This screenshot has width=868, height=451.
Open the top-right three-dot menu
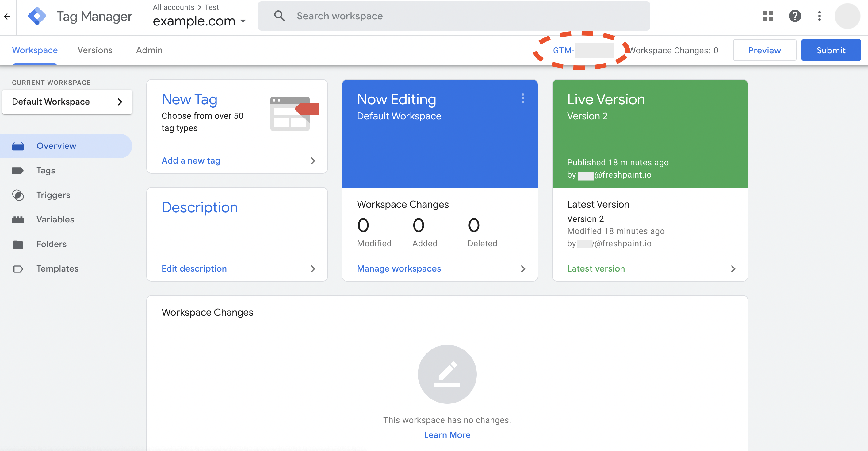click(820, 16)
